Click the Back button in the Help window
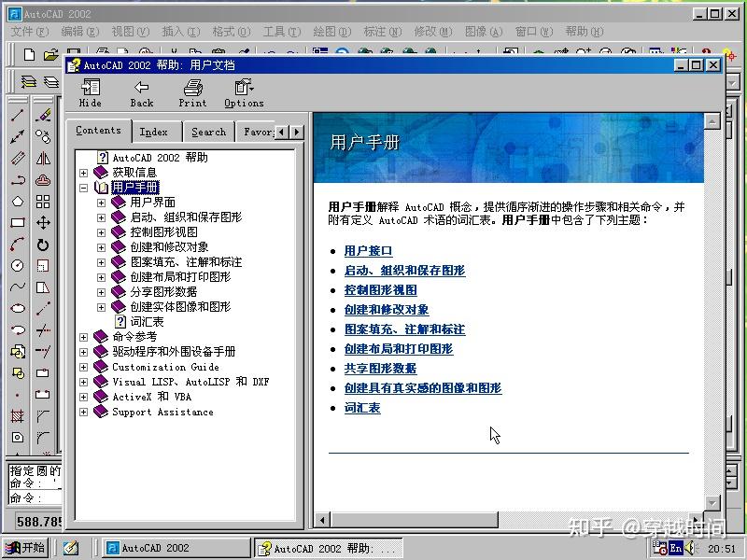 (141, 93)
